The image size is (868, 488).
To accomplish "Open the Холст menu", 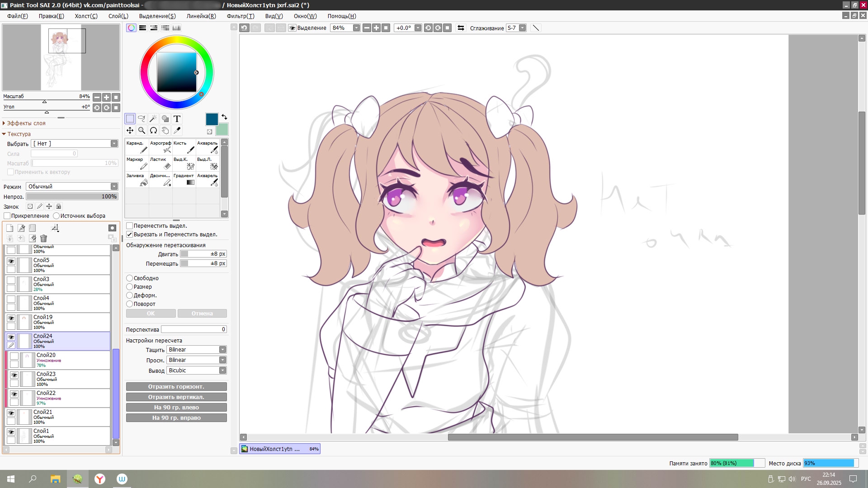I will (86, 16).
